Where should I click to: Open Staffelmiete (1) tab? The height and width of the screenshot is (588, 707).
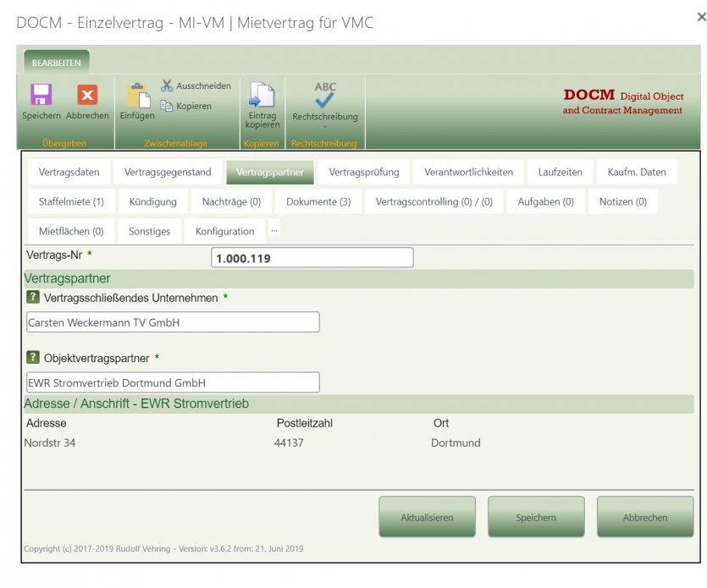[71, 201]
